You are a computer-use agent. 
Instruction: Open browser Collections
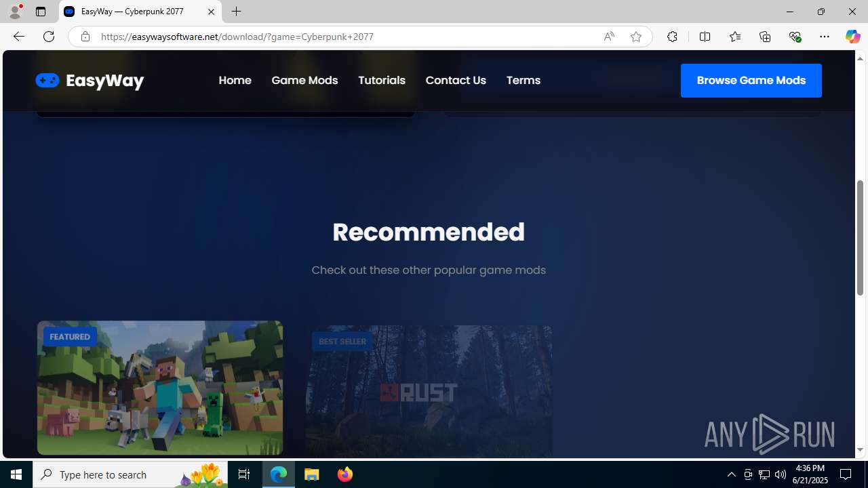(x=765, y=37)
